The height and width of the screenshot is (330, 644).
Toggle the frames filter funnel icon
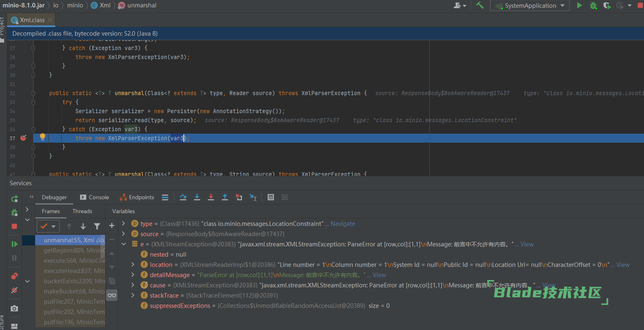click(97, 226)
